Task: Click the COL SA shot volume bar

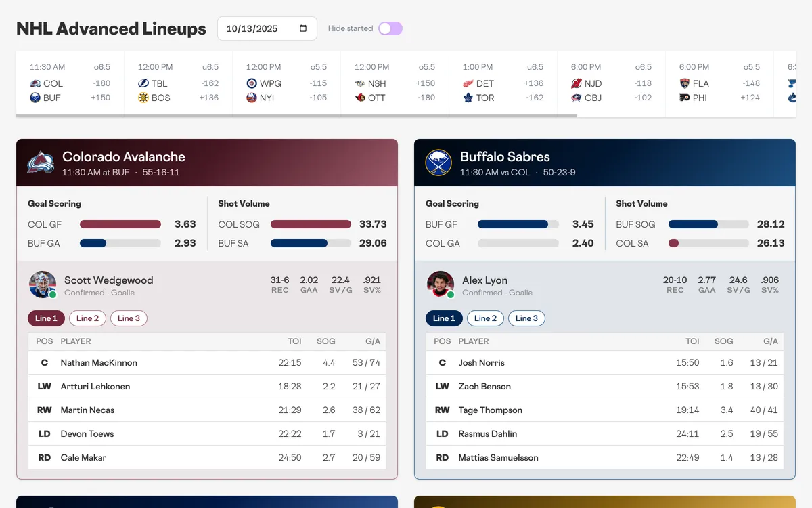Action: coord(708,243)
